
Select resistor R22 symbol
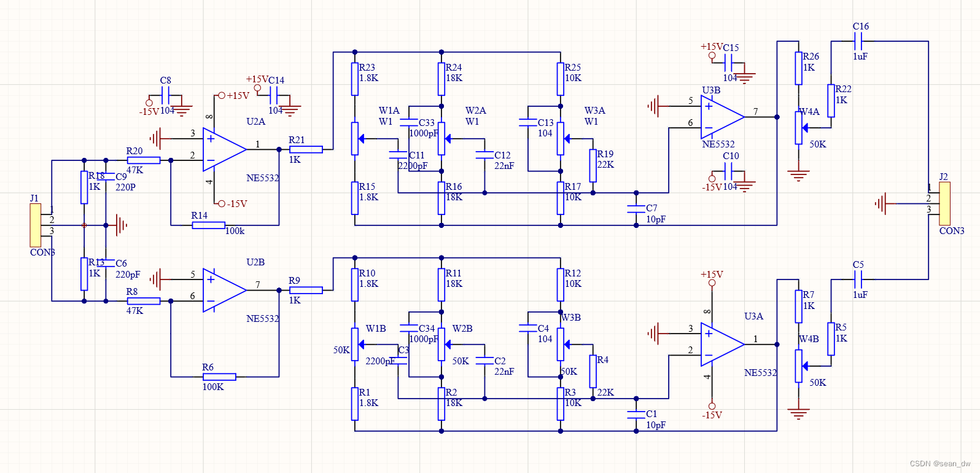(x=831, y=101)
